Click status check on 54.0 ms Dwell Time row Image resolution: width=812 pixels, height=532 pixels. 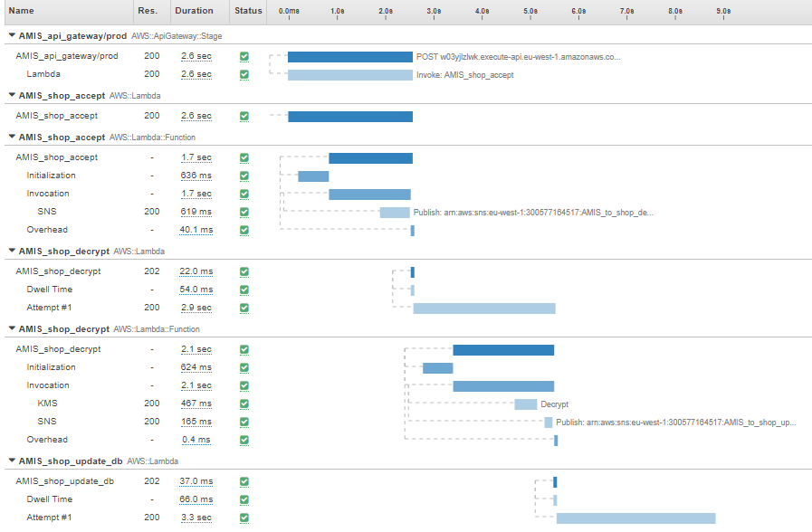point(244,290)
